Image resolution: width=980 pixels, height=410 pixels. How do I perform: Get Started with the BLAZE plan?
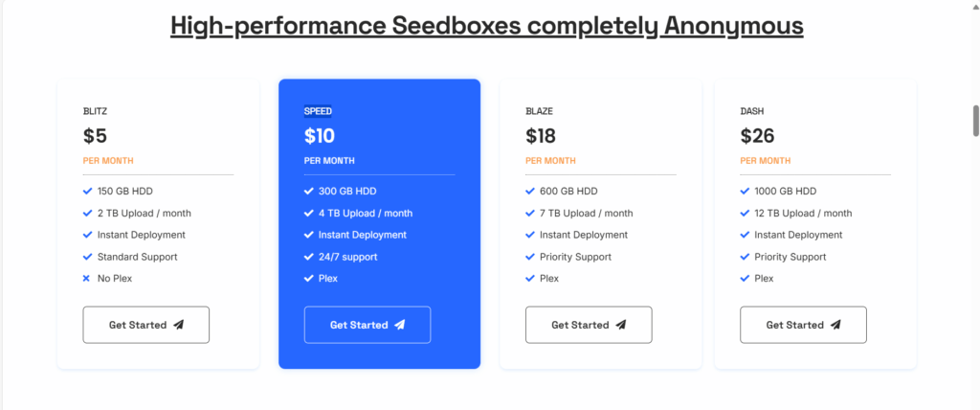coord(589,325)
